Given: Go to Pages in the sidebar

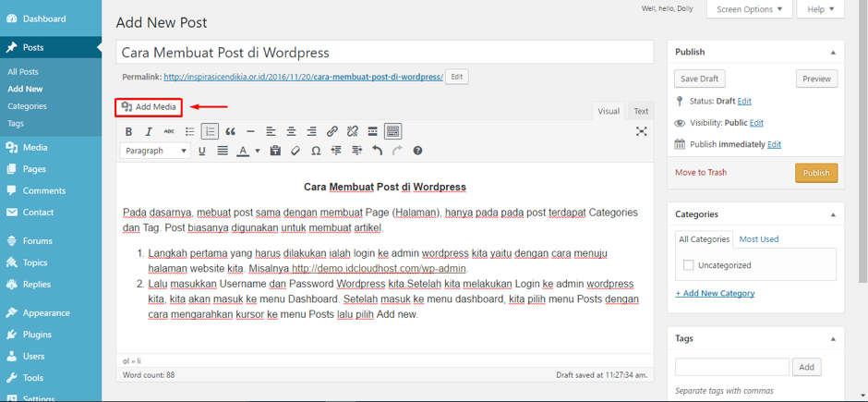Looking at the screenshot, I should (34, 169).
